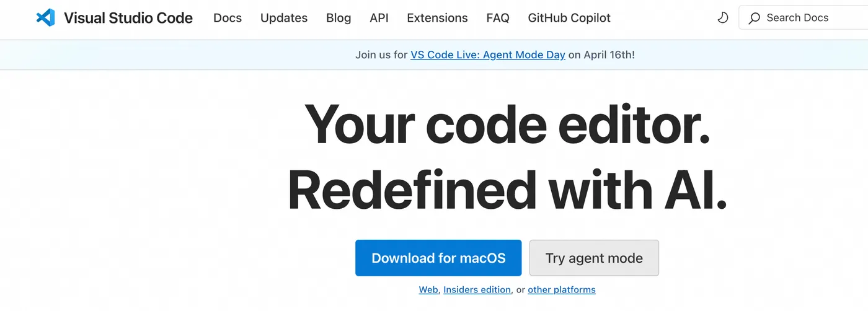Toggle dark theme with the moon icon
Viewport: 868px width, 311px height.
click(723, 18)
